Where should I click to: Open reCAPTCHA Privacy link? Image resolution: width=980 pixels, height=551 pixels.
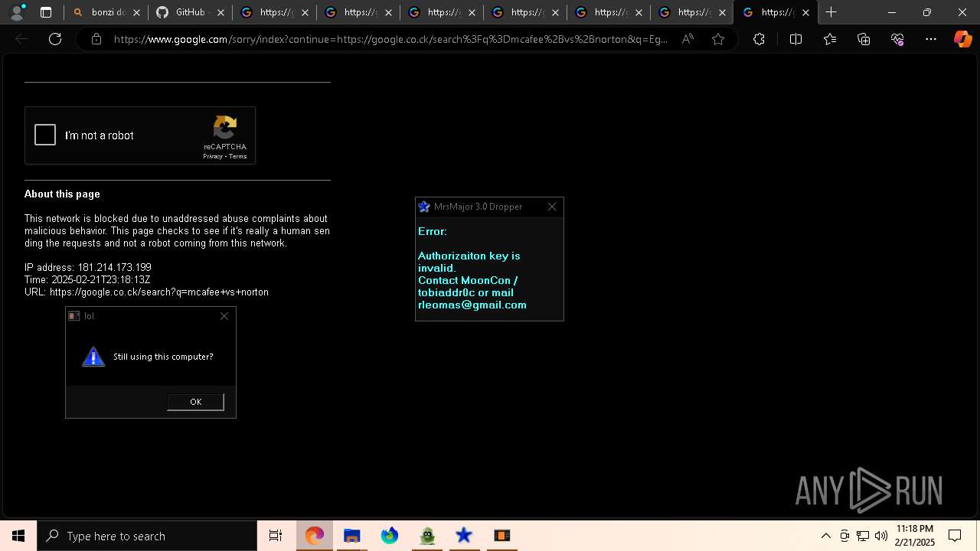[212, 156]
